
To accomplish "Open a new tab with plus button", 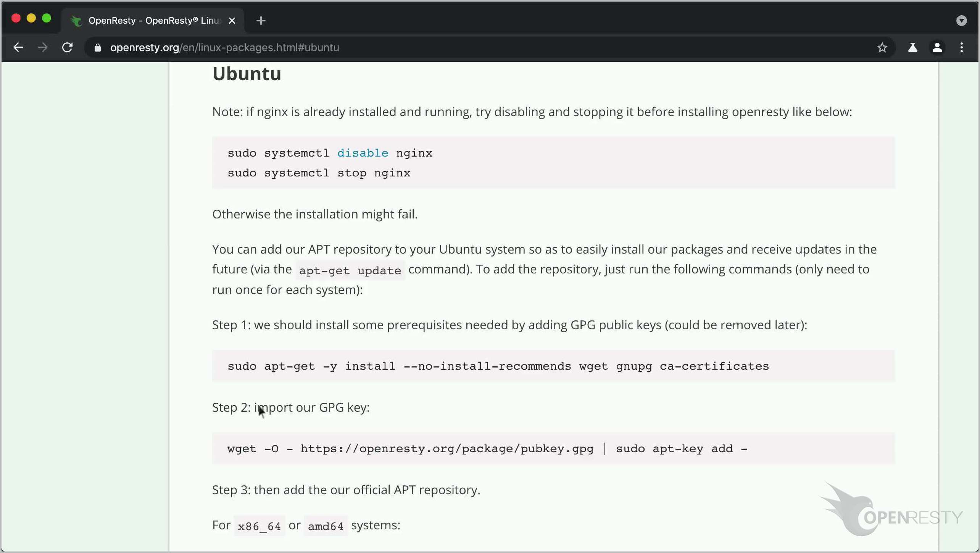I will coord(261,21).
